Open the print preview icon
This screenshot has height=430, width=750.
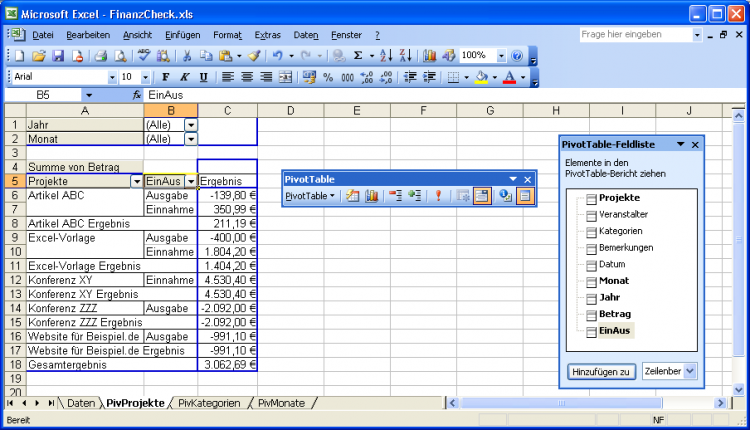[122, 56]
